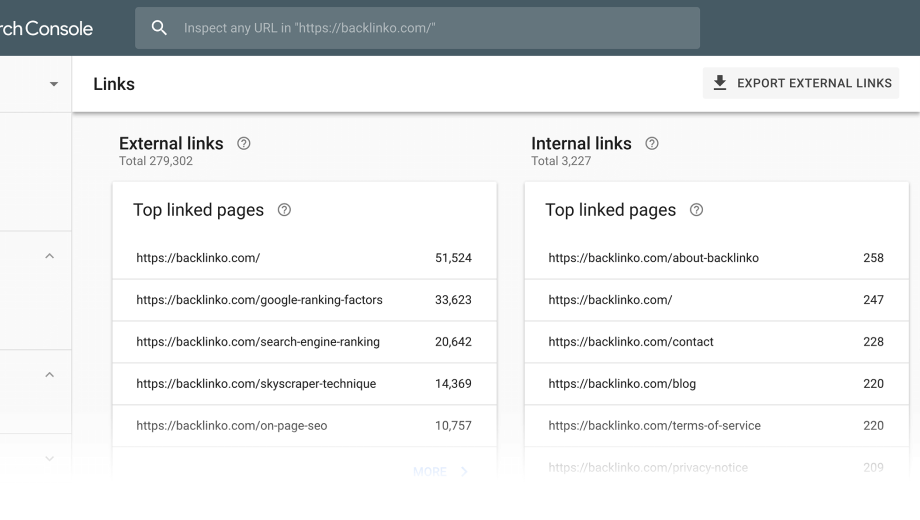The image size is (920, 520).
Task: Click the search magnifier icon
Action: click(x=159, y=28)
